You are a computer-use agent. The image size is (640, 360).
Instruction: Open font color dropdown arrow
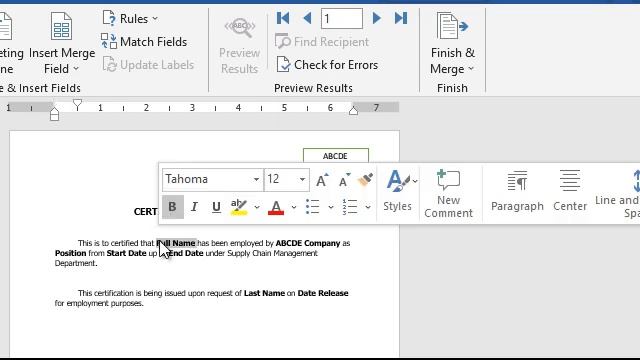point(293,207)
